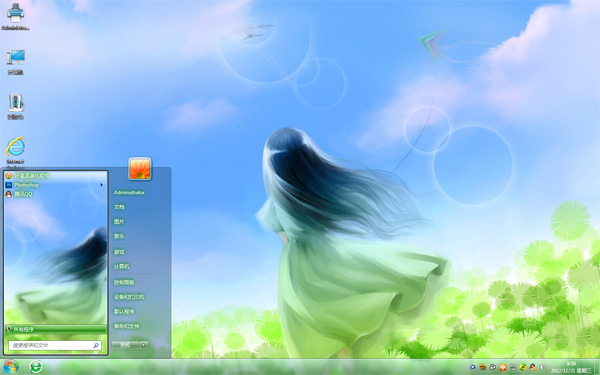Click the taskbar clock and date
Viewport: 600px width, 375px height.
click(571, 367)
